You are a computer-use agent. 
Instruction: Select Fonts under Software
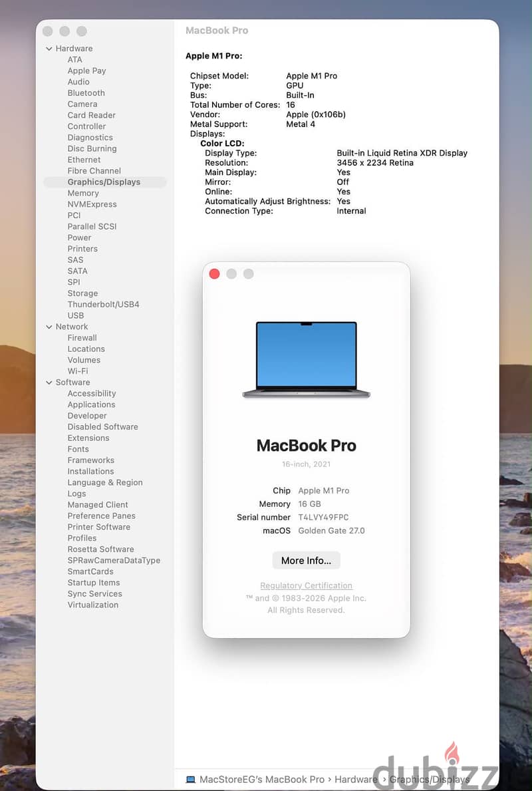point(78,449)
